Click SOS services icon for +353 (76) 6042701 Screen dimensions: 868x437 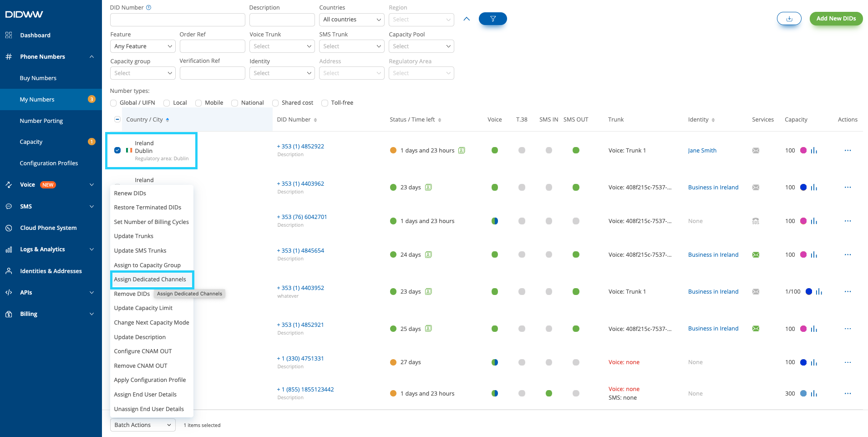click(x=756, y=221)
